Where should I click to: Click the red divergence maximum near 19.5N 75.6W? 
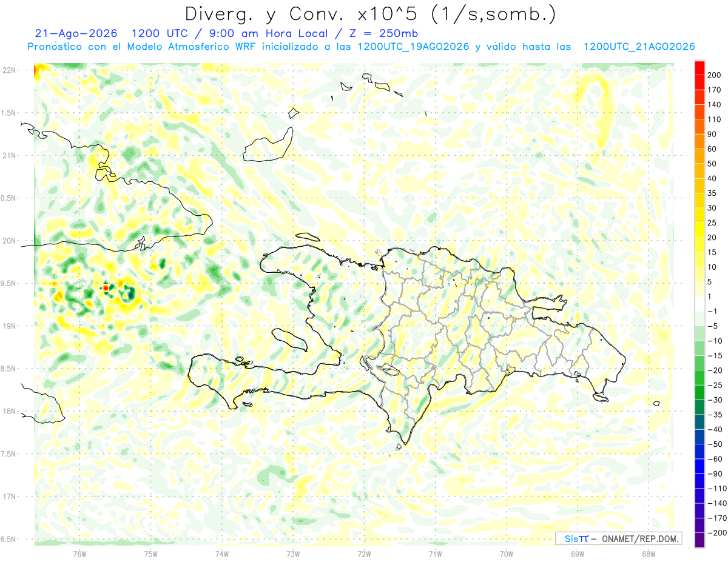105,287
